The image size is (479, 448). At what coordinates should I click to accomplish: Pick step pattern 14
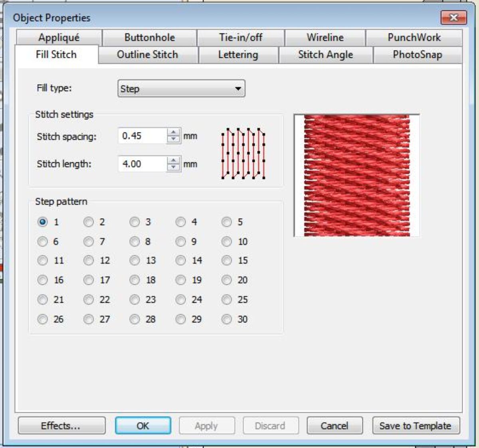[x=181, y=261]
